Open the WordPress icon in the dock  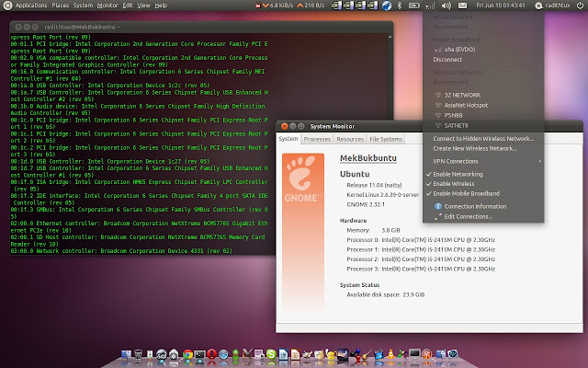[x=452, y=354]
